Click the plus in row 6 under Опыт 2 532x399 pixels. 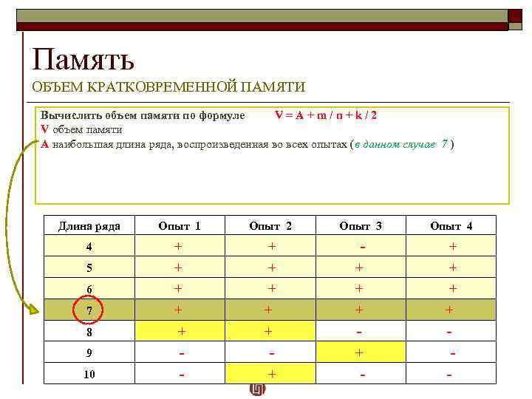[x=271, y=288]
